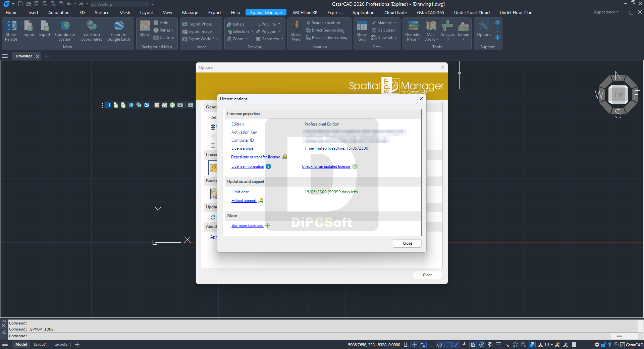
Task: Click the command line input field
Action: point(309,336)
